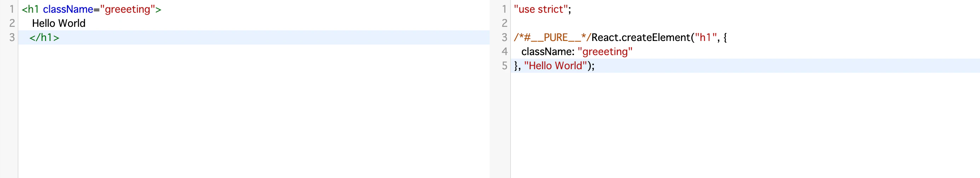Click line number 1 in the output pane gutter

click(505, 9)
